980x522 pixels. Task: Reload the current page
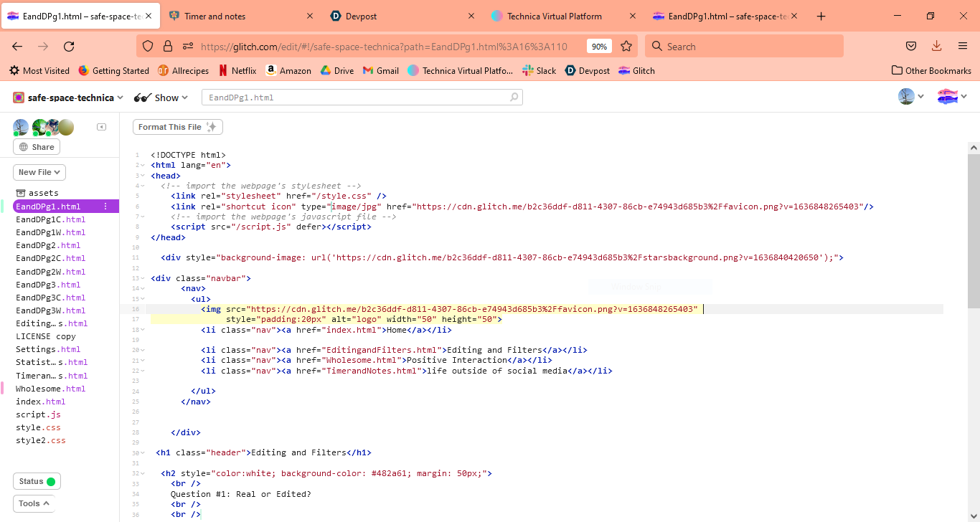tap(69, 46)
